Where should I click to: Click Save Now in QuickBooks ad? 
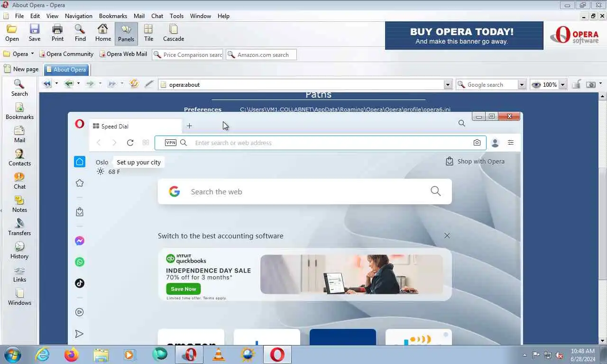[184, 289]
